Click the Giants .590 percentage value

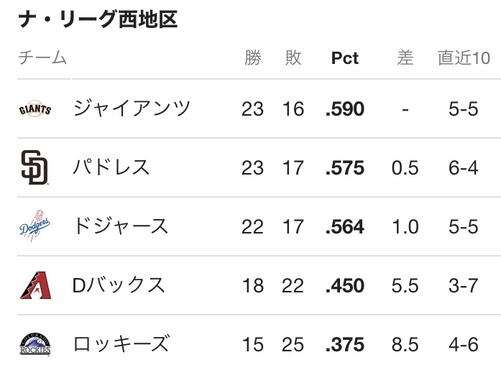point(345,109)
